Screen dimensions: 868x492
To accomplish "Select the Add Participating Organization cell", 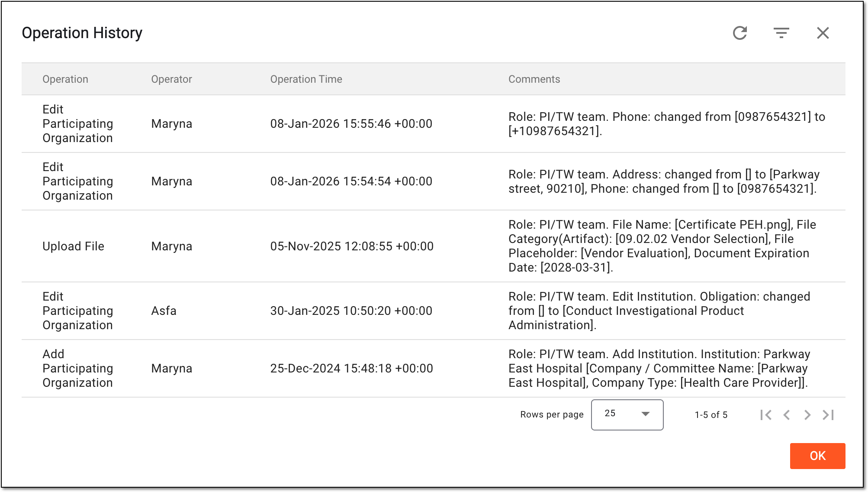I will 78,368.
